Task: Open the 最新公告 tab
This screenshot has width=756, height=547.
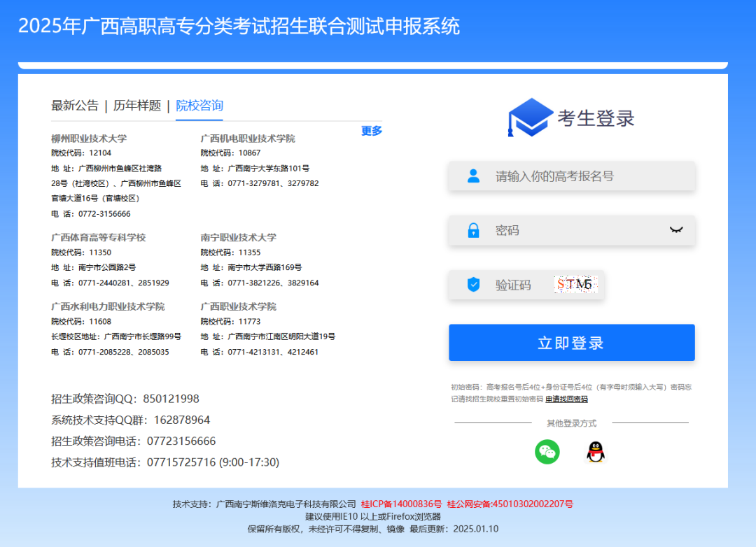Action: pyautogui.click(x=75, y=106)
